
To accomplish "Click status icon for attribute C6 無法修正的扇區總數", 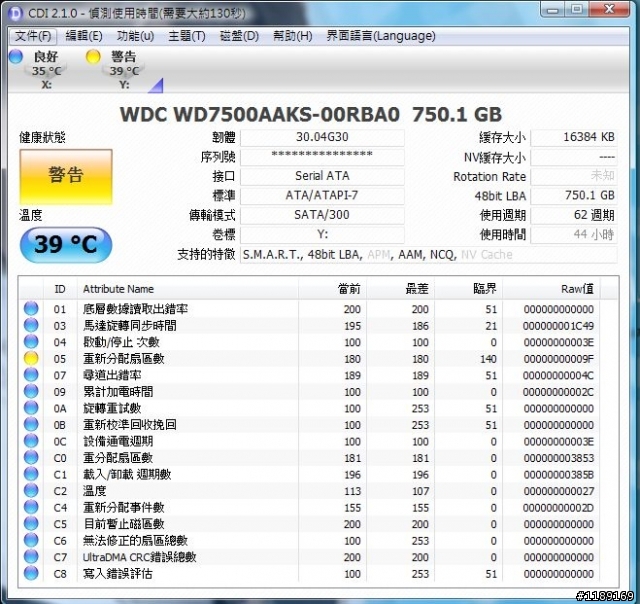I will tap(31, 540).
